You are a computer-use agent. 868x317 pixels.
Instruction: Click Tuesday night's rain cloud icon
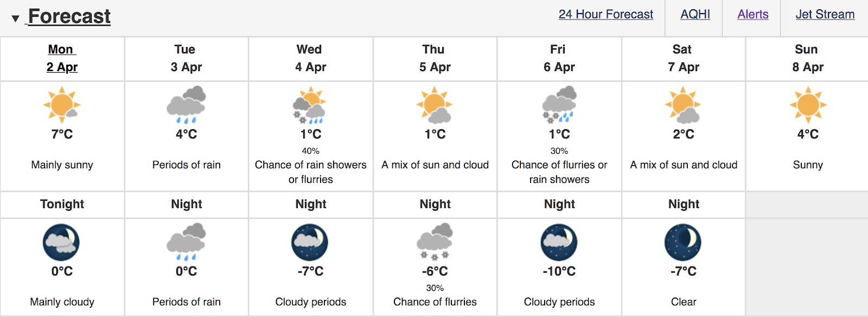[186, 242]
